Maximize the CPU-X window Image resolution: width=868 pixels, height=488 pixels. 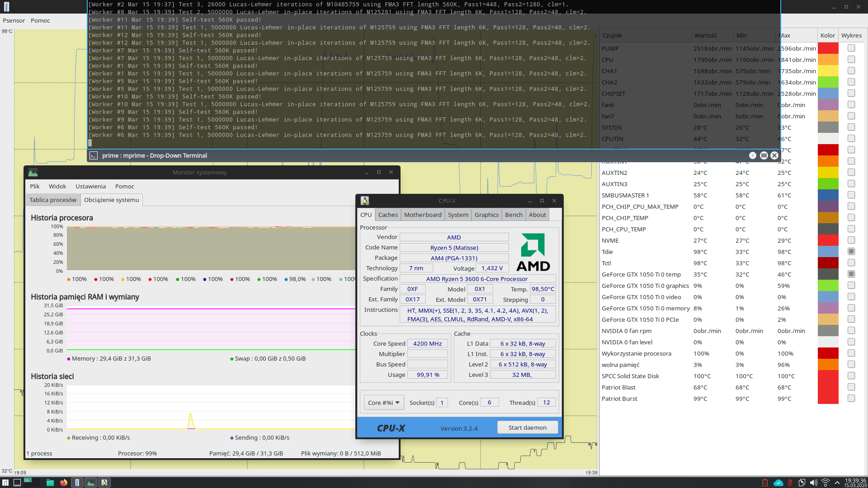click(x=542, y=201)
